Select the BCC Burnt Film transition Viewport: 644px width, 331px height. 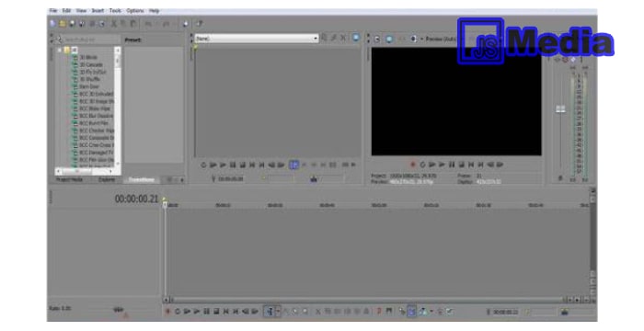tap(94, 123)
